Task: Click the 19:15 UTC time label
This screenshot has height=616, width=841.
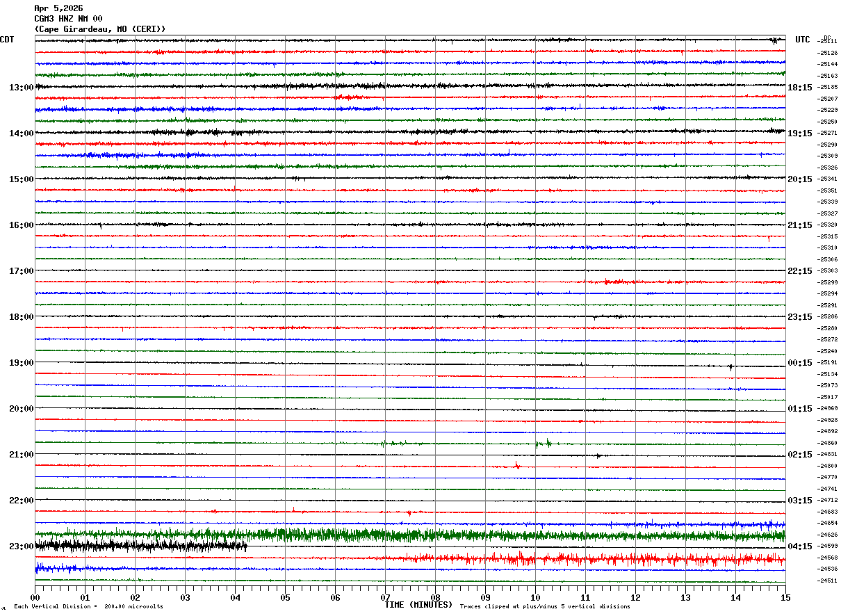Action: coord(800,133)
